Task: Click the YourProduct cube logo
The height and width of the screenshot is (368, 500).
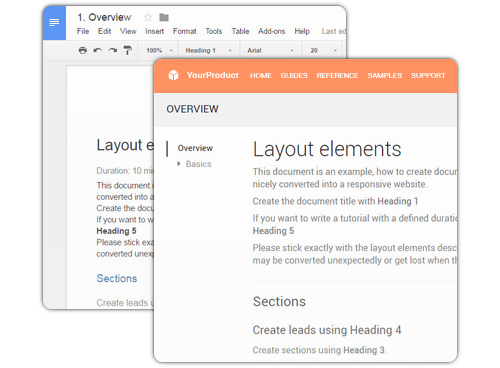Action: [173, 75]
